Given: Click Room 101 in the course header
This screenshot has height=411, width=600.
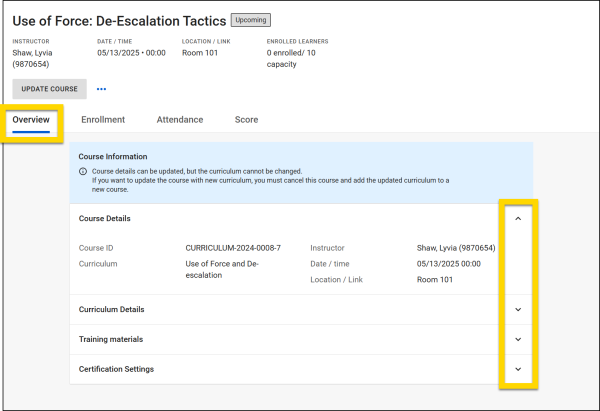Looking at the screenshot, I should click(200, 53).
